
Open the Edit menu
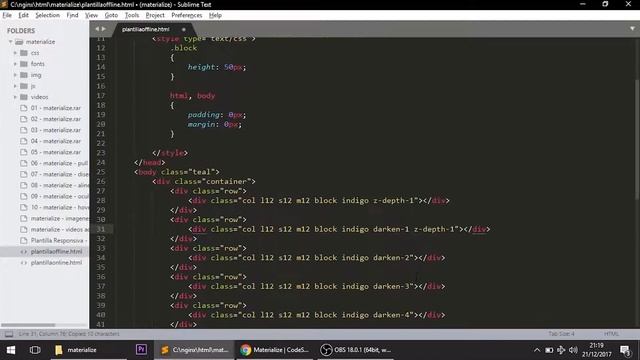click(x=23, y=15)
